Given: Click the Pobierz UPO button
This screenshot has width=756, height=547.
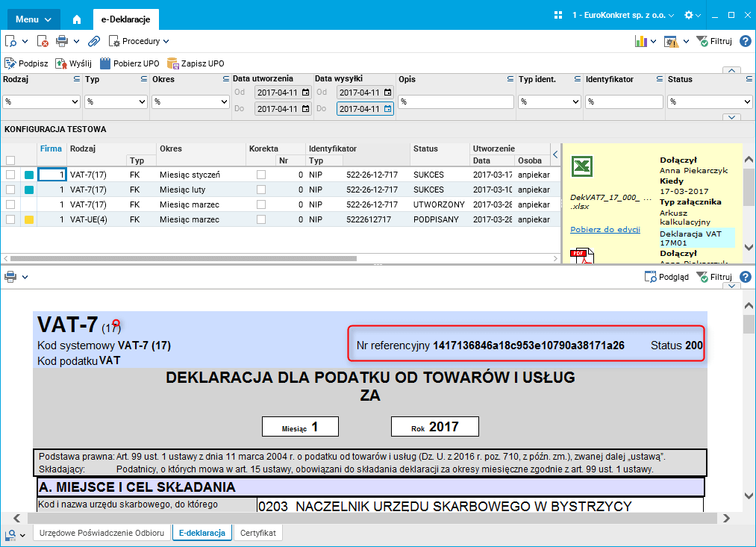Looking at the screenshot, I should coord(129,63).
